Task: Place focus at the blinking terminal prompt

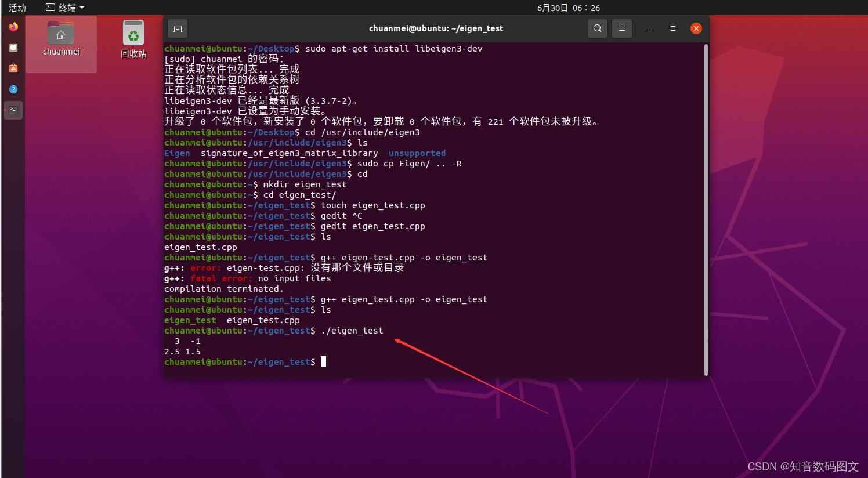Action: 323,361
